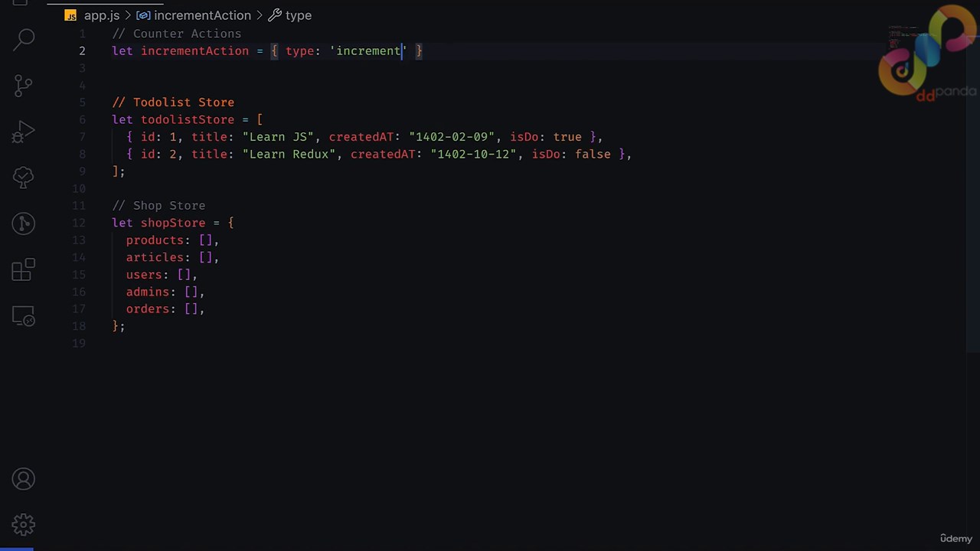980x551 pixels.
Task: Select app.js in the breadcrumbs
Action: 102,15
